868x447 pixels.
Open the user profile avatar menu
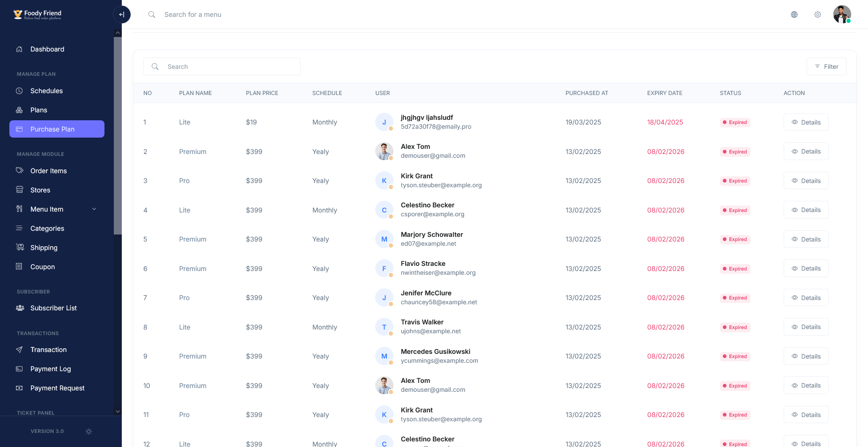coord(842,14)
